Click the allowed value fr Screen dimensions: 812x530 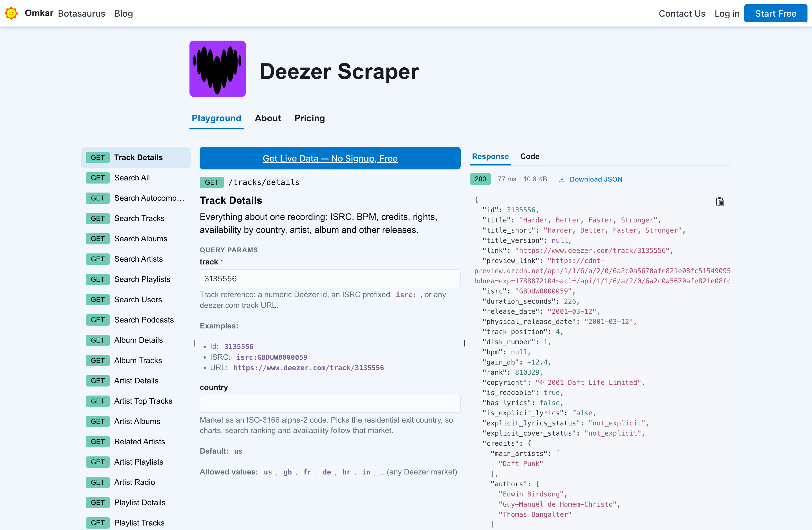point(307,472)
